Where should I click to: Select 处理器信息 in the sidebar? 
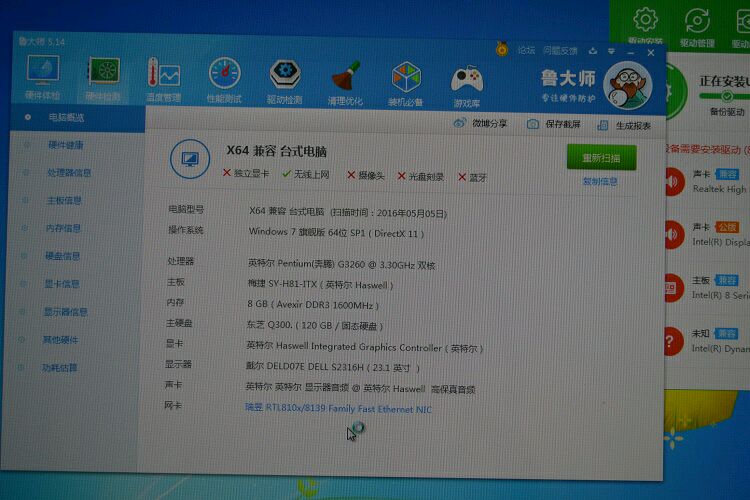(x=69, y=173)
